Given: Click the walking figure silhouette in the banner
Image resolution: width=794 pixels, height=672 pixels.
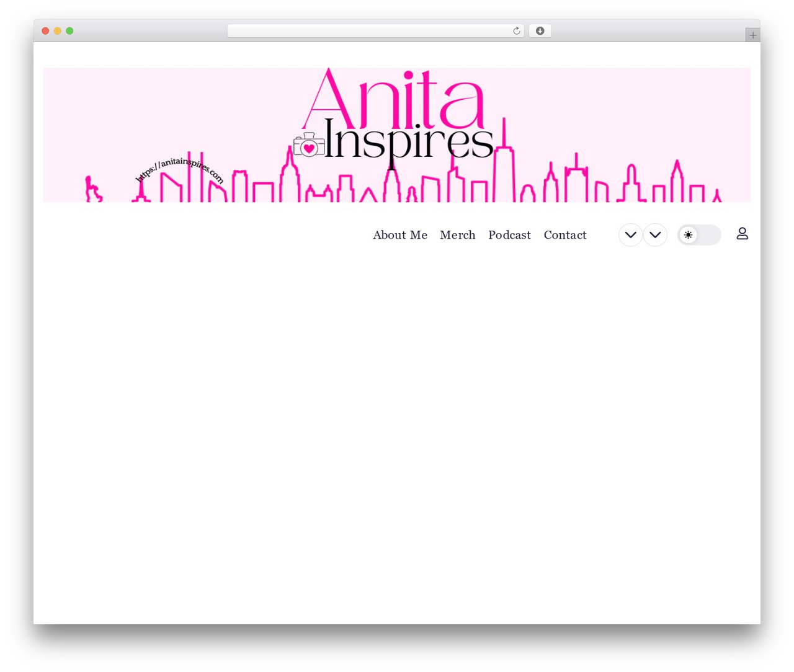Looking at the screenshot, I should (93, 189).
